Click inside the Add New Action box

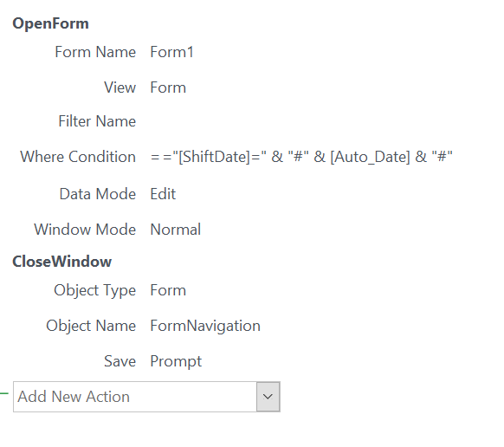point(135,397)
